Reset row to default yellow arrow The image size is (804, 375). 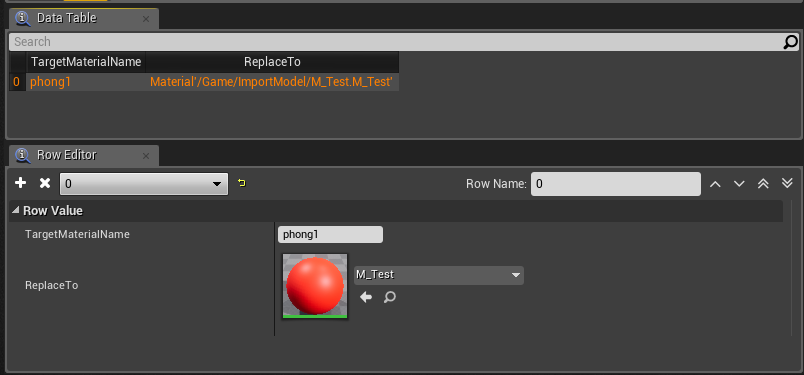tap(242, 183)
